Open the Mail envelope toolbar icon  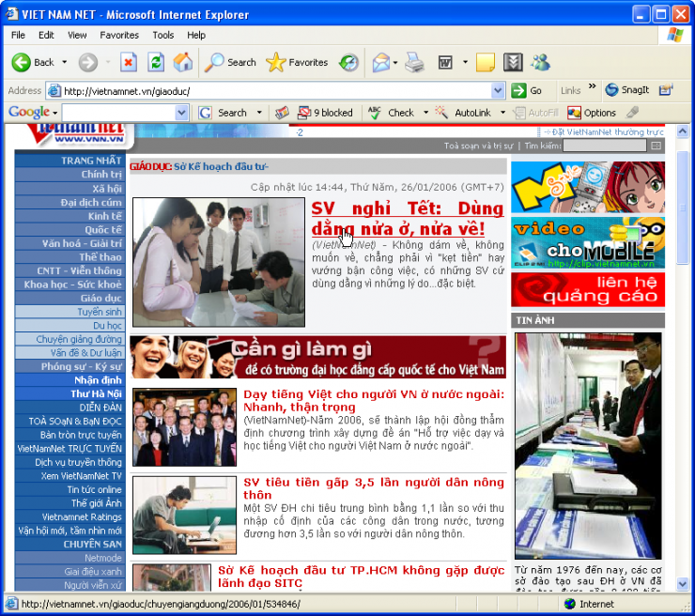pos(381,62)
